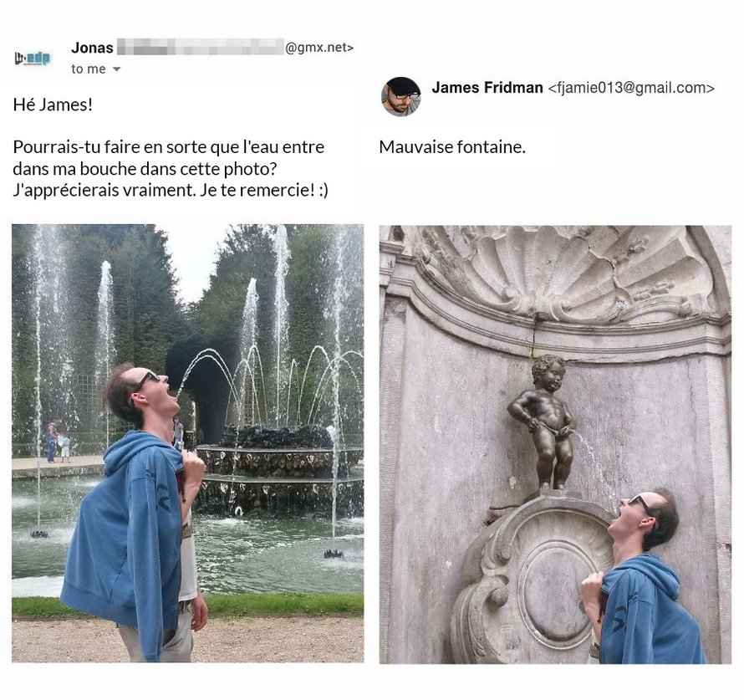This screenshot has width=744, height=700.
Task: Click Jonas's sender avatar logo
Action: point(33,59)
